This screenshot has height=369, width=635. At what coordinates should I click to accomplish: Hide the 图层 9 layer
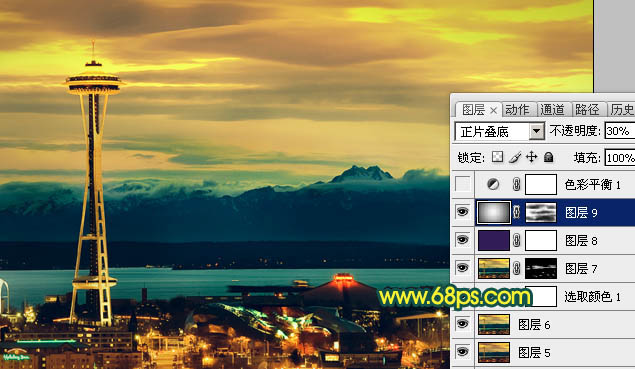(x=462, y=212)
